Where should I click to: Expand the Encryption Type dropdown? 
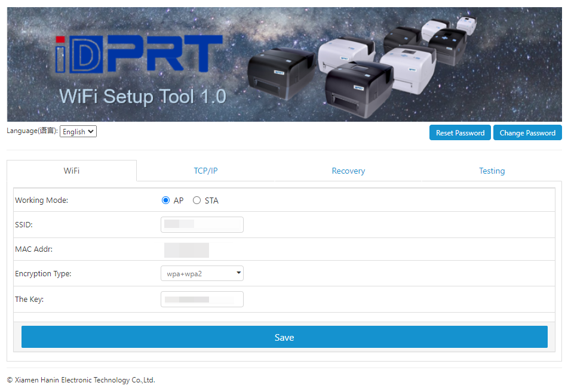pos(202,273)
